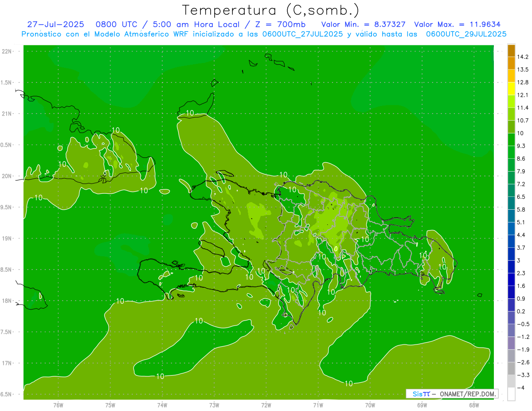Click the "74W" longitude label
The image size is (532, 411).
pos(162,405)
